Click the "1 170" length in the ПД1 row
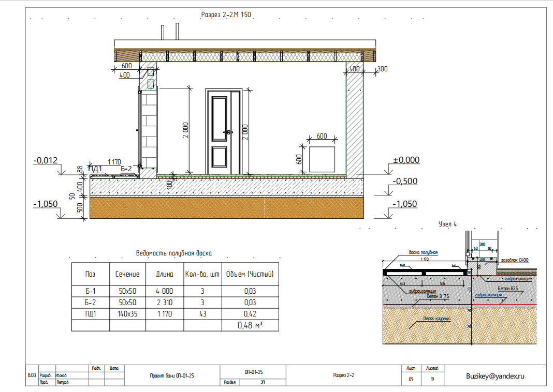Viewport: 553px width, 392px height. (x=164, y=314)
